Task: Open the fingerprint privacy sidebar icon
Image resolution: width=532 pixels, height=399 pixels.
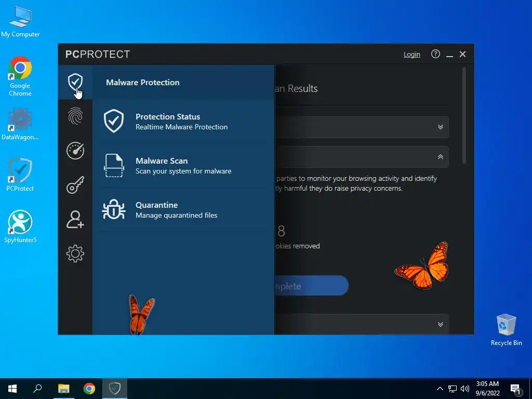Action: [75, 116]
